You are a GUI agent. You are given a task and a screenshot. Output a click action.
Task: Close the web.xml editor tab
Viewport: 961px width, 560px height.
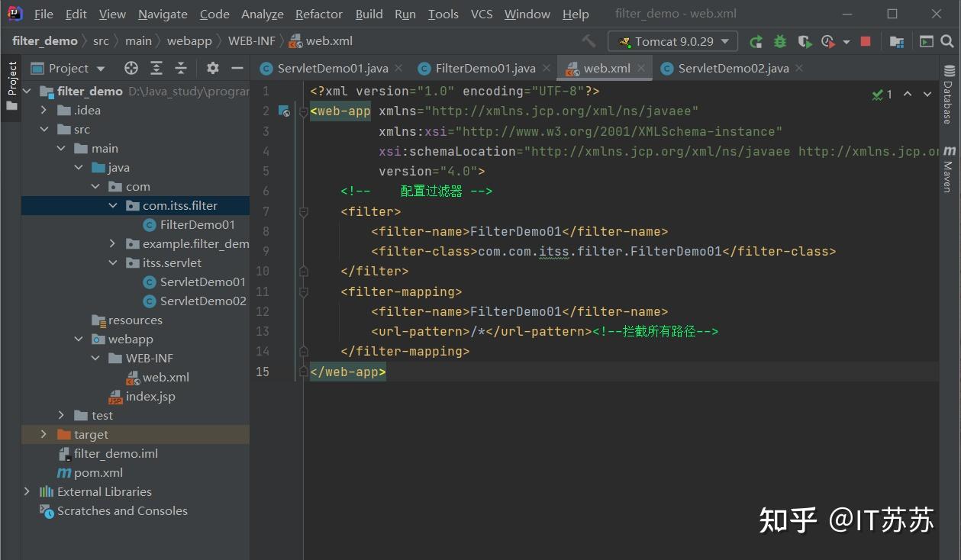click(641, 68)
